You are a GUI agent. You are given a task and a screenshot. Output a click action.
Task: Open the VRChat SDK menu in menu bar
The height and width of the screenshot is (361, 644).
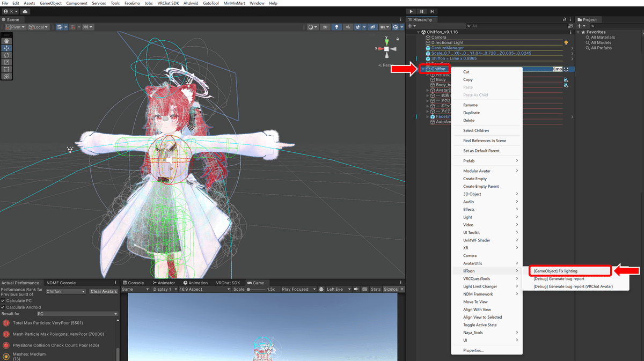pyautogui.click(x=168, y=3)
